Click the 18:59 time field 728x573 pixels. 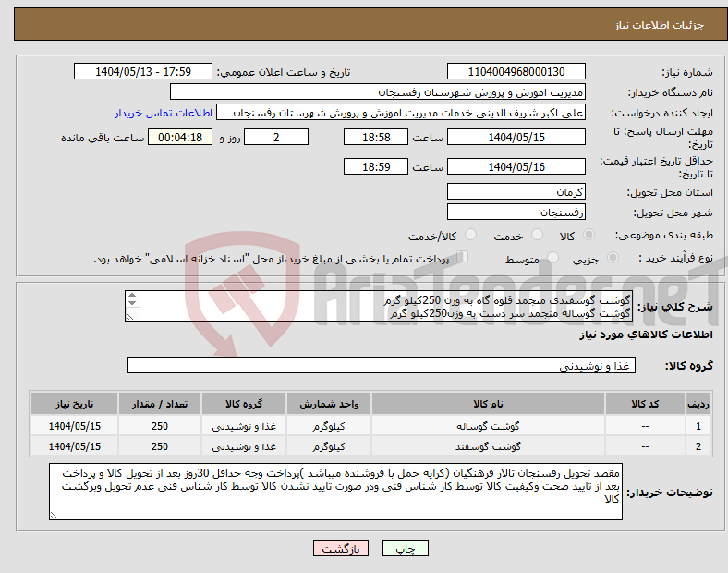pyautogui.click(x=376, y=166)
